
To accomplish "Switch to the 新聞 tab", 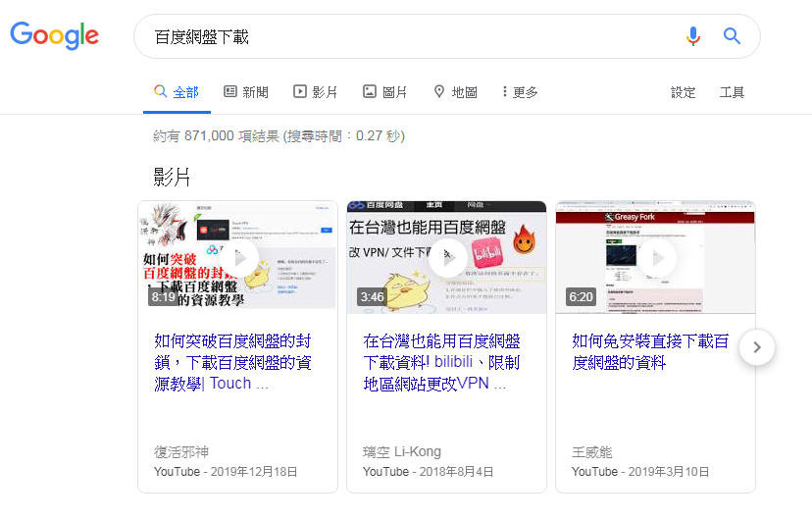I will [x=246, y=92].
